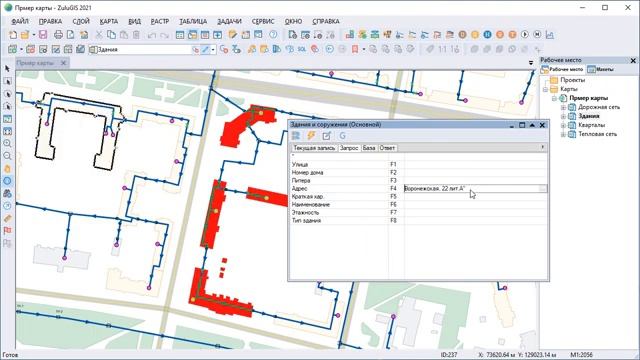Image resolution: width=640 pixels, height=360 pixels.
Task: Collapse the Карты tree node
Action: [545, 89]
